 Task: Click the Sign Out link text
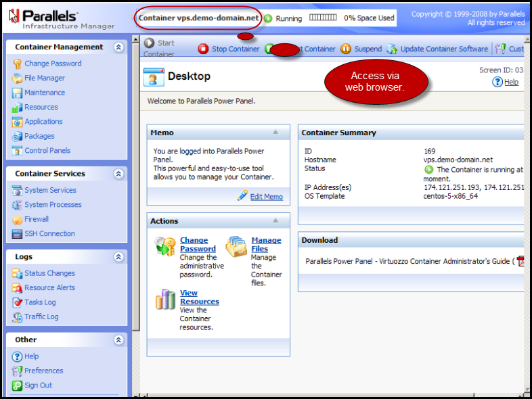(x=39, y=385)
